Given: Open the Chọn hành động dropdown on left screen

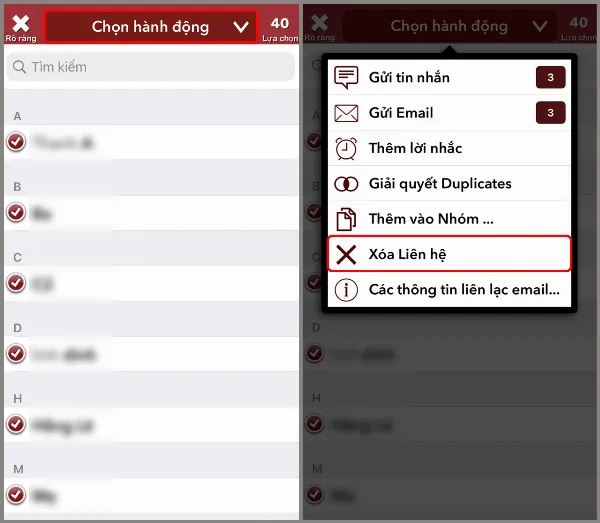Looking at the screenshot, I should click(x=151, y=26).
